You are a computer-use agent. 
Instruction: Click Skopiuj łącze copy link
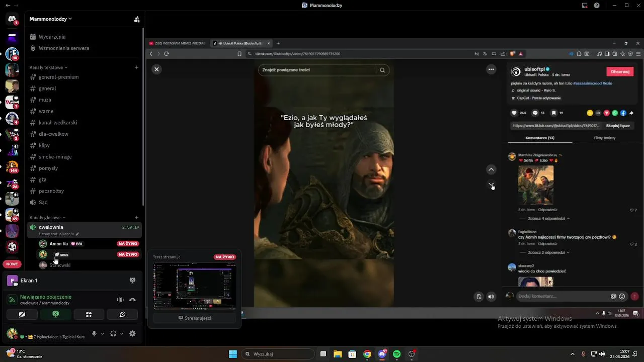pyautogui.click(x=618, y=126)
